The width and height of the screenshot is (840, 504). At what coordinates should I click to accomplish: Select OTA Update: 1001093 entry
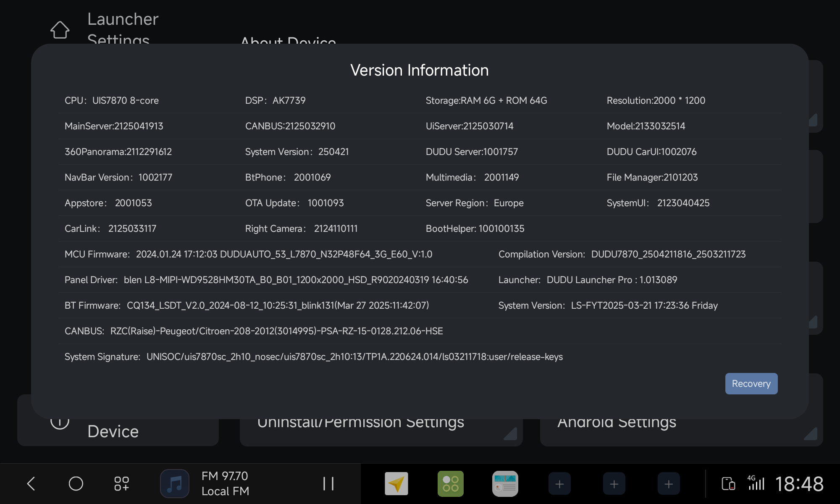coord(294,203)
